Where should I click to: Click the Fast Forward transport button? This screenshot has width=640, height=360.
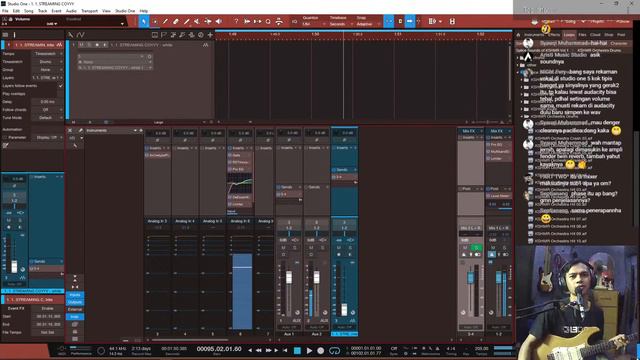[268, 351]
